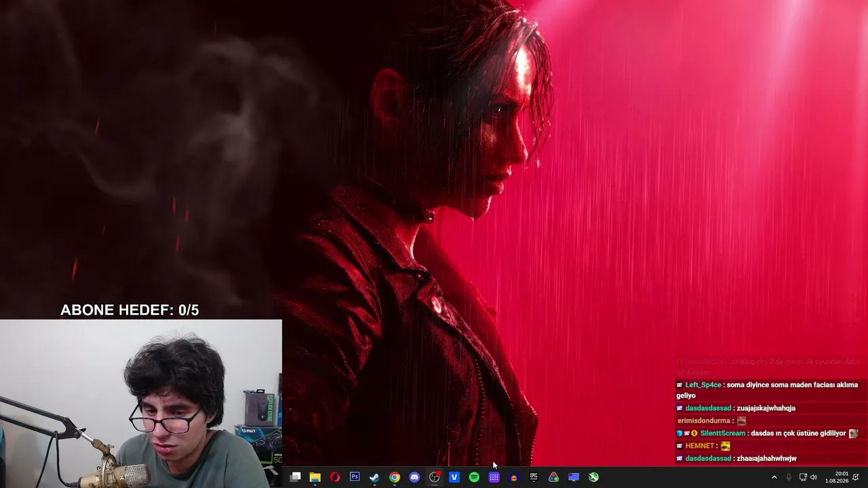Click the microphone tray icon
The width and height of the screenshot is (868, 488).
point(789,477)
